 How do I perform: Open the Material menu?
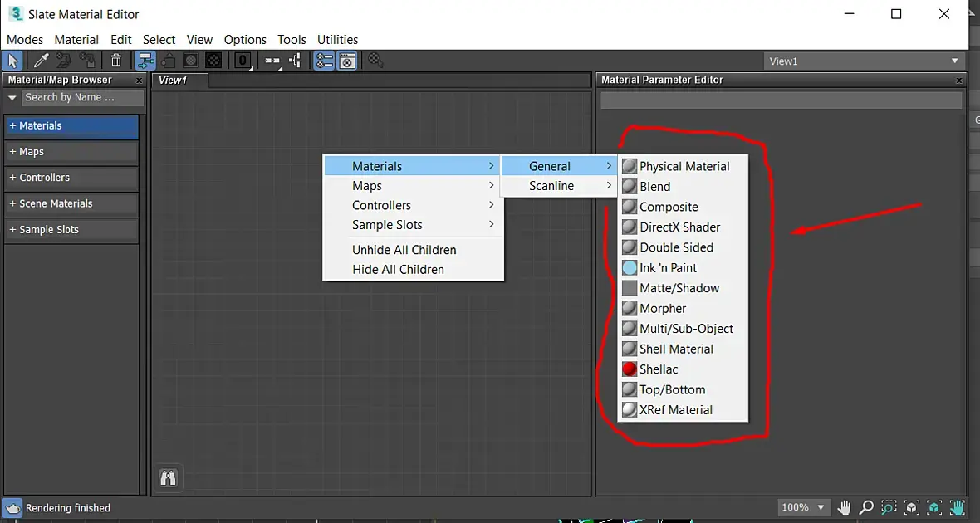[76, 39]
